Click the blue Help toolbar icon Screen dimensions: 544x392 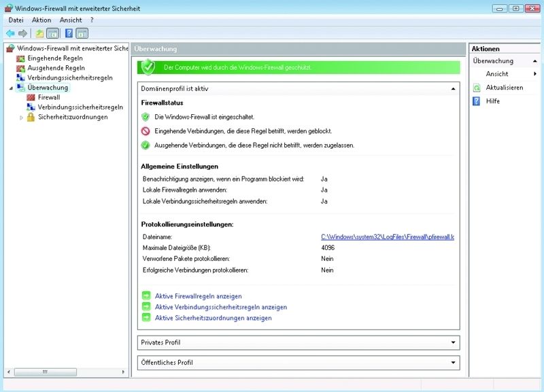coord(69,33)
